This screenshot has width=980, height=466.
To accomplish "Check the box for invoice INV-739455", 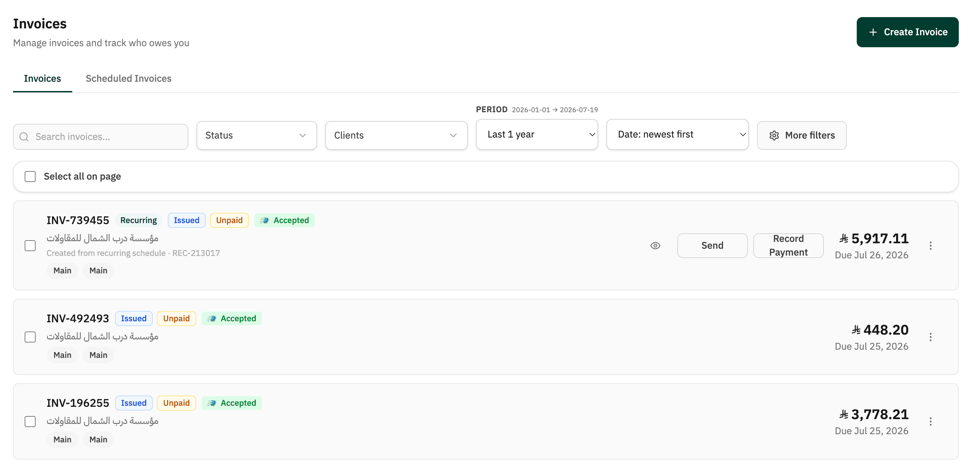I will coord(30,246).
